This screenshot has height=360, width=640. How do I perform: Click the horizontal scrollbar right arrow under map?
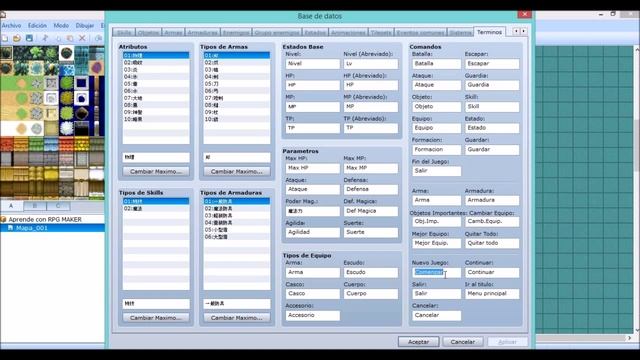point(629,338)
